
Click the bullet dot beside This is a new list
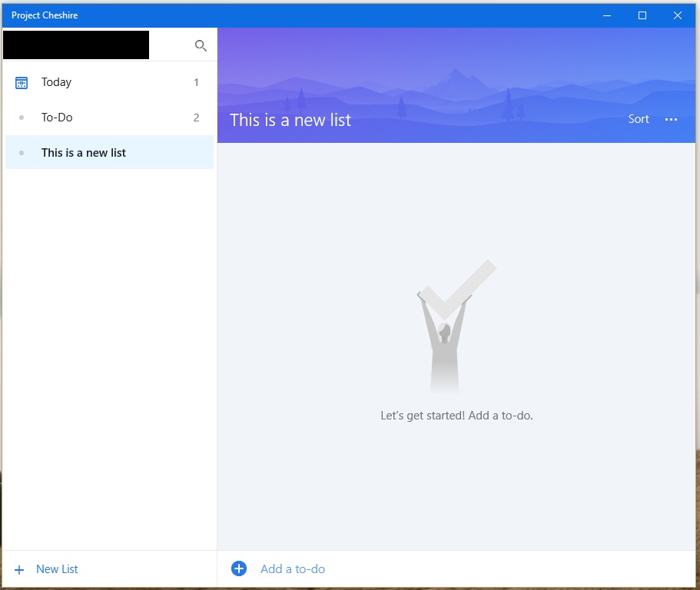point(22,153)
